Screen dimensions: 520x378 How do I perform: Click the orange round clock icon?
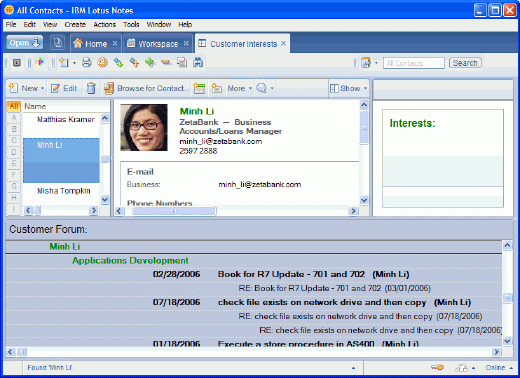102,62
